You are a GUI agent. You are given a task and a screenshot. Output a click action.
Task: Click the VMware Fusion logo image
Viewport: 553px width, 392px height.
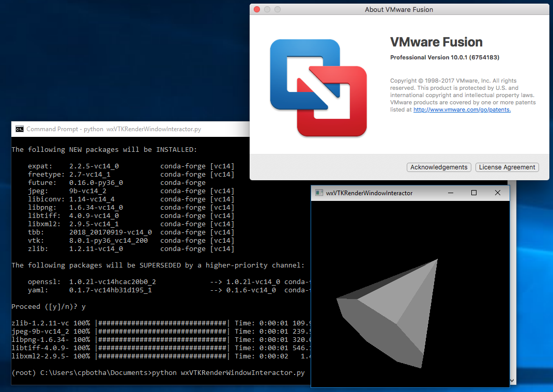coord(318,88)
